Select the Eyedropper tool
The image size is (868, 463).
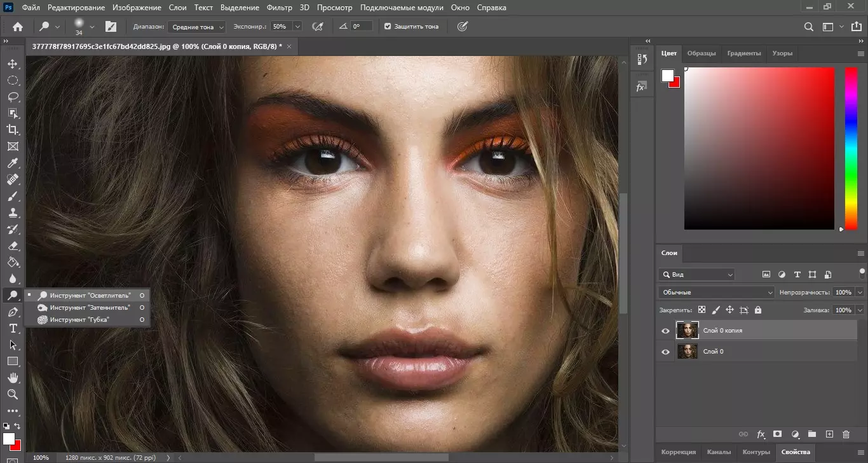pyautogui.click(x=13, y=163)
